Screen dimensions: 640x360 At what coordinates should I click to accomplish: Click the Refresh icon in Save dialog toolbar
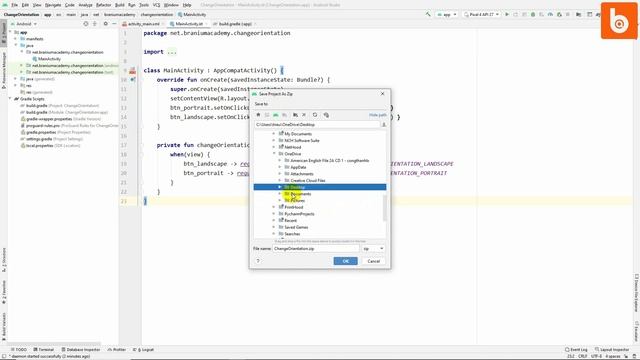coord(315,115)
